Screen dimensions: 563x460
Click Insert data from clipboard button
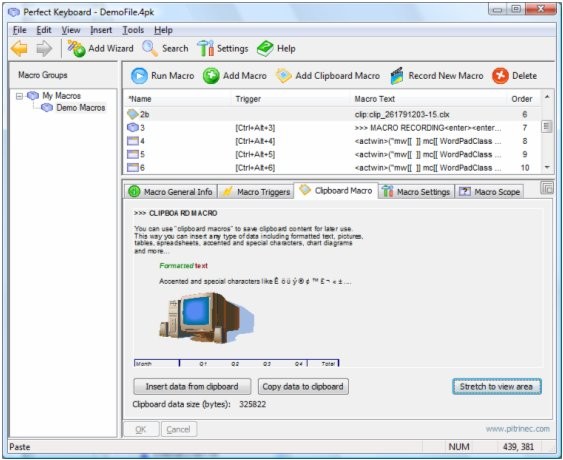pos(192,386)
